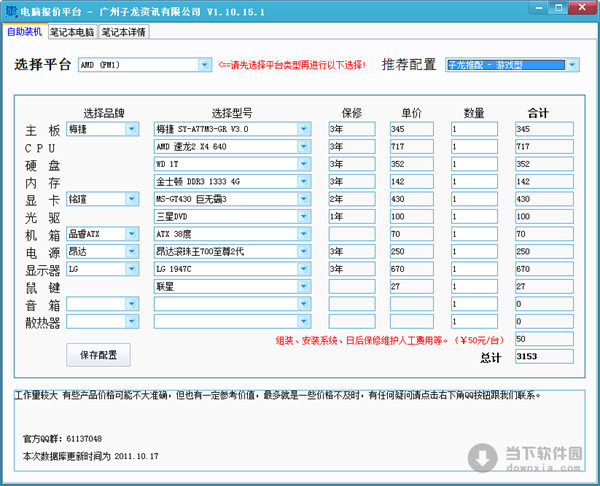Open the CPU model dropdown
Viewport: 600px width, 486px height.
click(303, 147)
